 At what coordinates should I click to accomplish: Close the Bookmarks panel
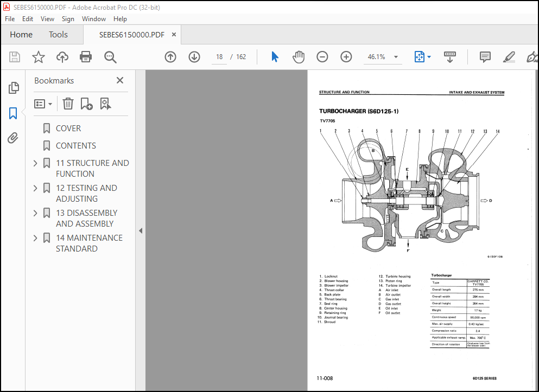coord(119,80)
